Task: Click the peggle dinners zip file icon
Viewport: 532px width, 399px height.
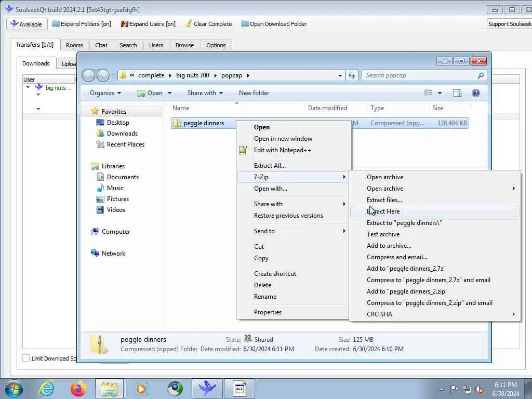Action: pos(177,123)
